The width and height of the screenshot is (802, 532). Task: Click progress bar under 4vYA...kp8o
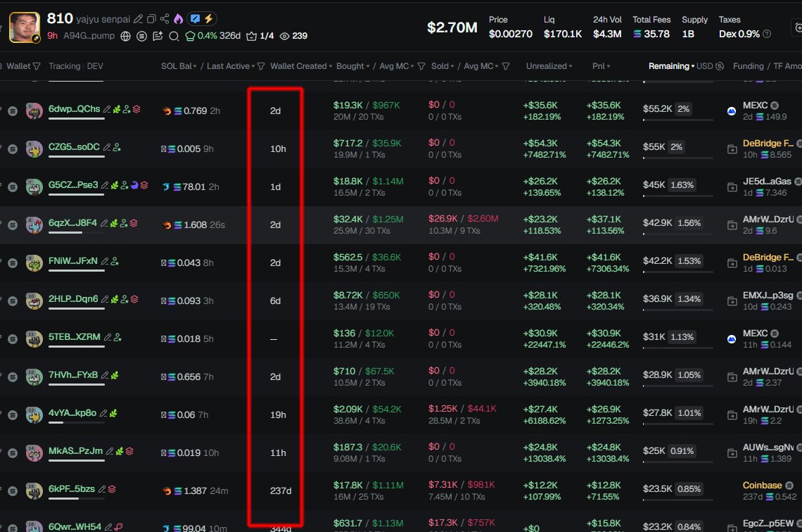(76, 422)
